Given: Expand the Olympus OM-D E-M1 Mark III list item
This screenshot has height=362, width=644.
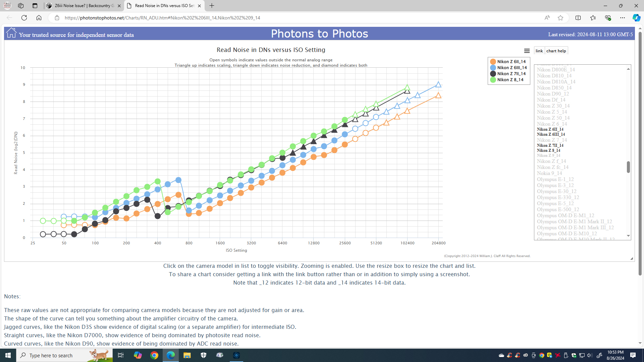Looking at the screenshot, I should tap(575, 227).
